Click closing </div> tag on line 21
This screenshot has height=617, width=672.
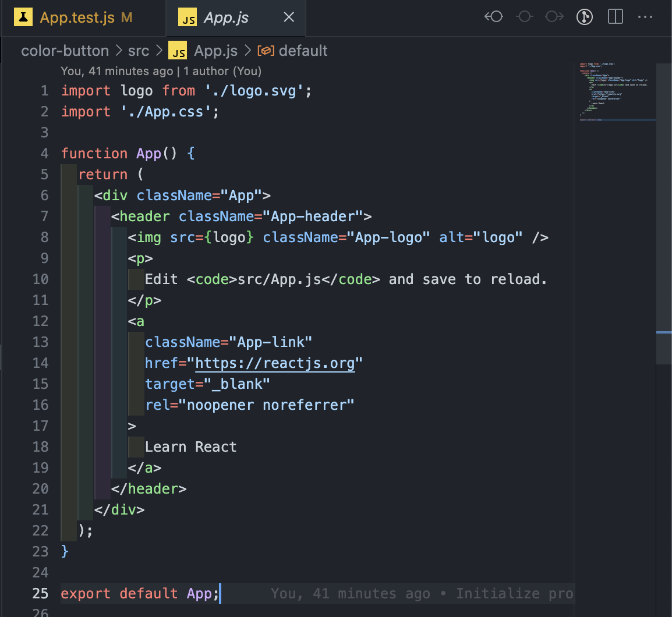point(119,510)
